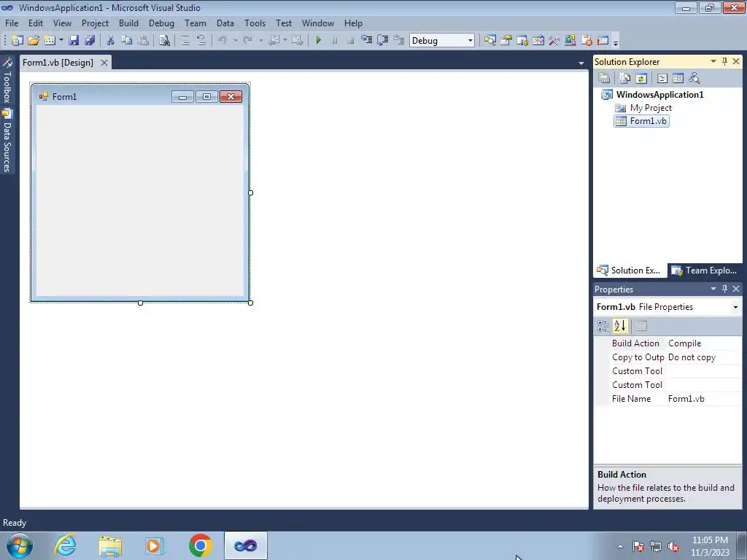
Task: Open the Build menu
Action: pyautogui.click(x=128, y=23)
